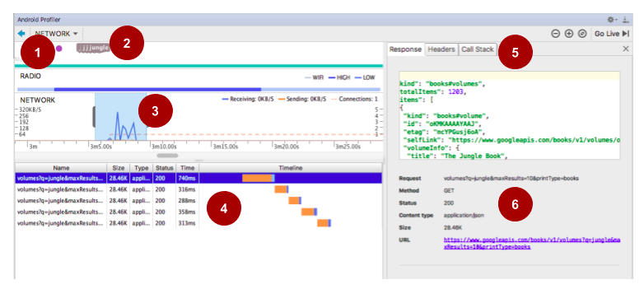Screen dimensions: 644x303
Task: Click the selected blue range in network graph
Action: (121, 117)
